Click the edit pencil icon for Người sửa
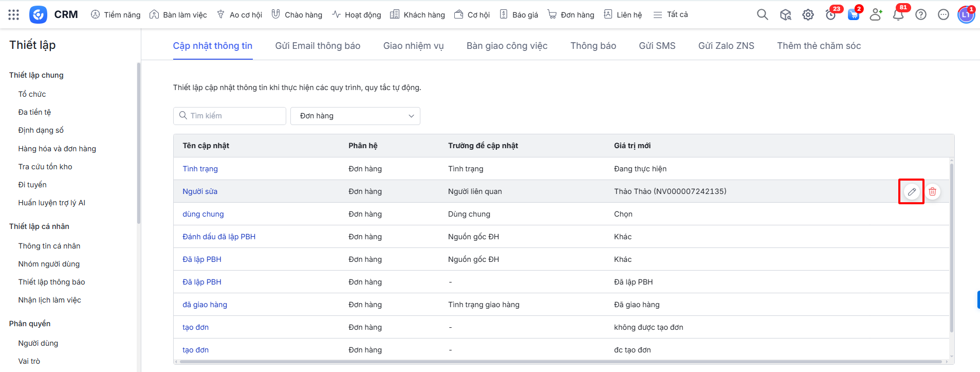 click(x=911, y=191)
